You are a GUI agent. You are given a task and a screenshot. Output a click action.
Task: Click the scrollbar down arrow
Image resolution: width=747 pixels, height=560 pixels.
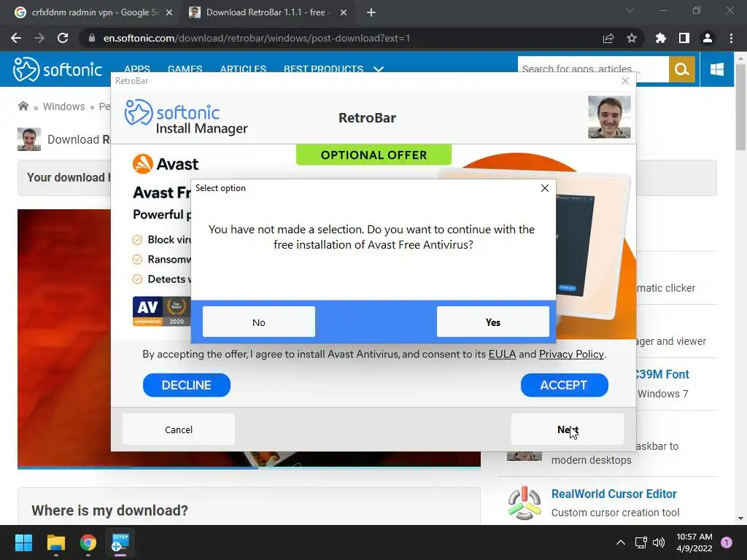740,518
